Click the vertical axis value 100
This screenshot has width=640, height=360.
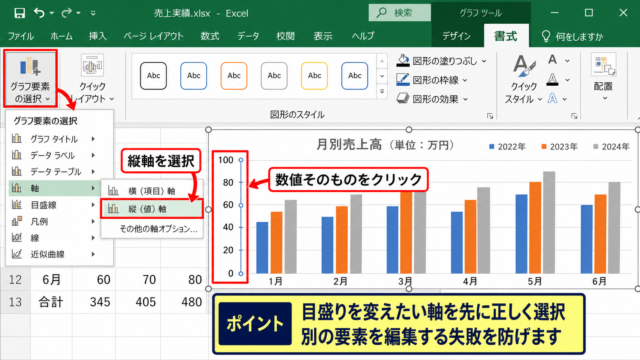click(x=225, y=160)
